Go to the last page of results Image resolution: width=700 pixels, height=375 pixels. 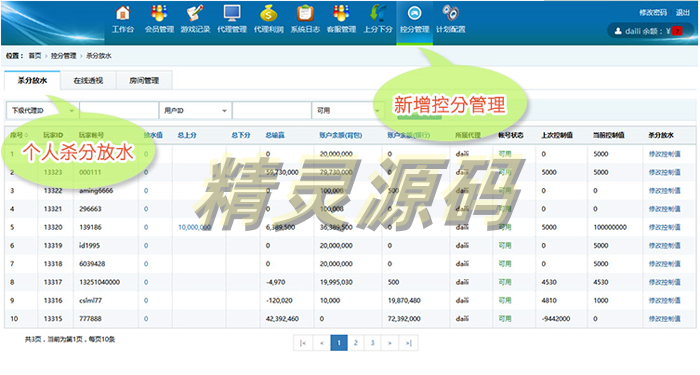tap(408, 343)
